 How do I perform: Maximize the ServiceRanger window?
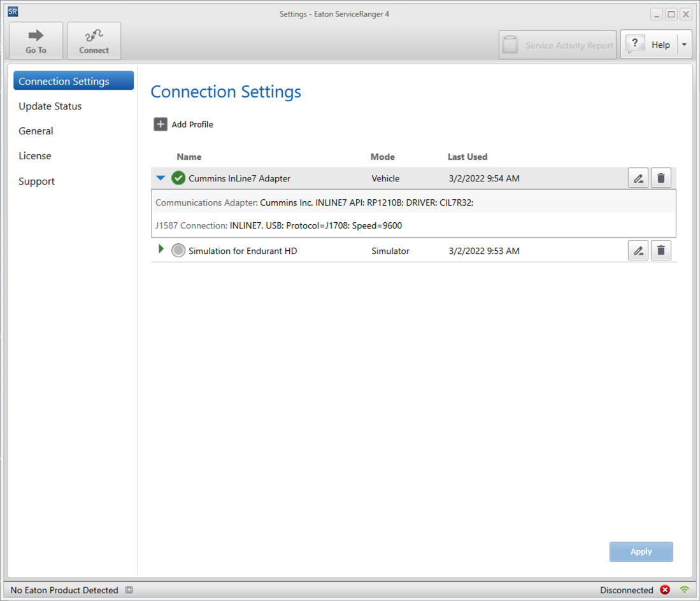point(671,14)
